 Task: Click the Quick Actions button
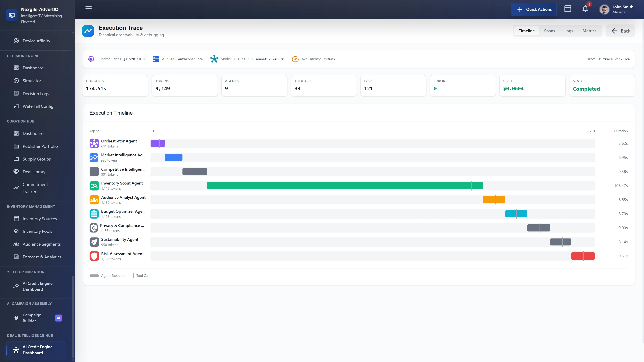534,9
